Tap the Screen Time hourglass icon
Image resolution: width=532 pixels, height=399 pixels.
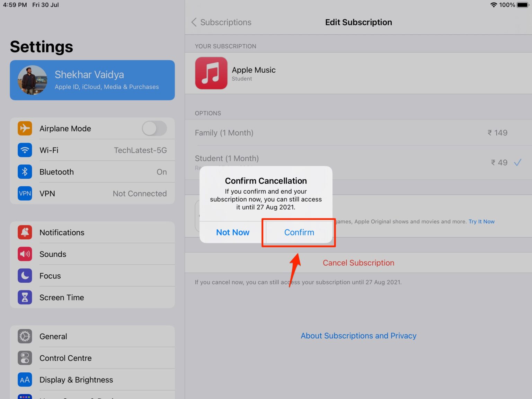[x=25, y=297]
